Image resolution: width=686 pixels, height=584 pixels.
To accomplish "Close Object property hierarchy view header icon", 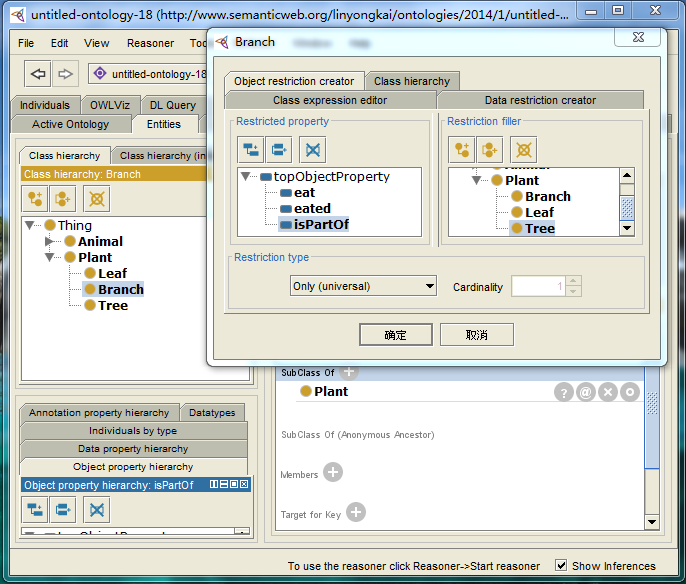I will click(x=244, y=484).
